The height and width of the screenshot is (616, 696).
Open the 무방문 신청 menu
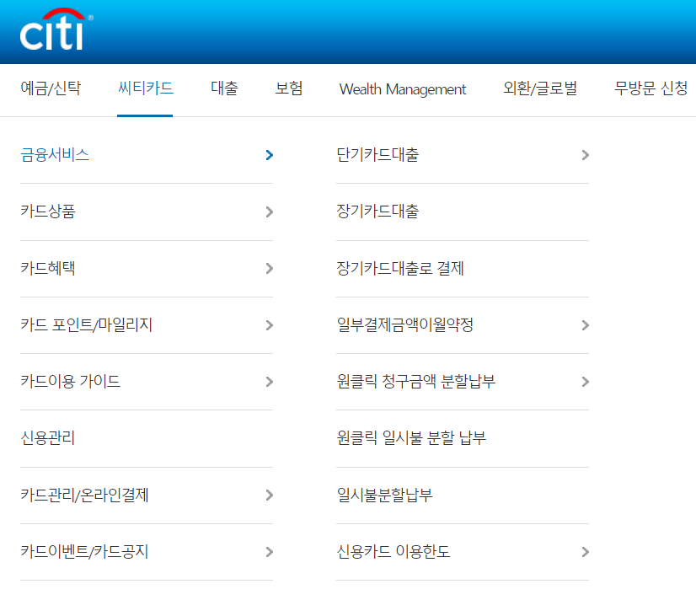650,88
